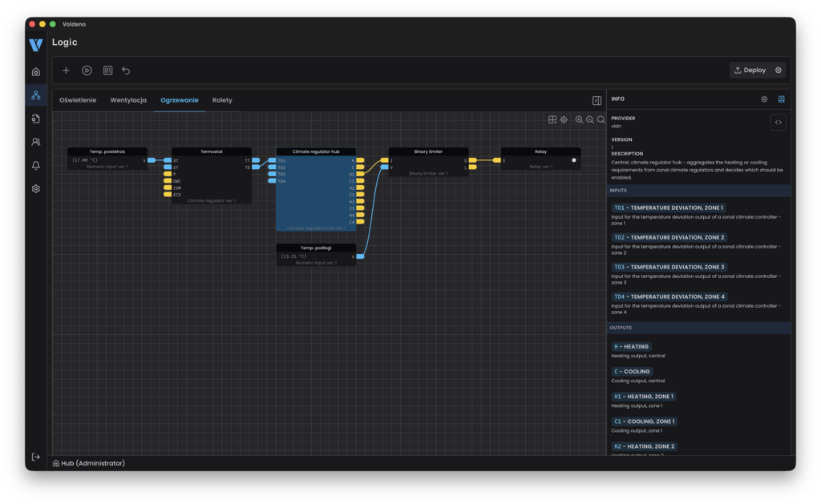Zoom out on the logic canvas
The image size is (821, 504).
[590, 119]
